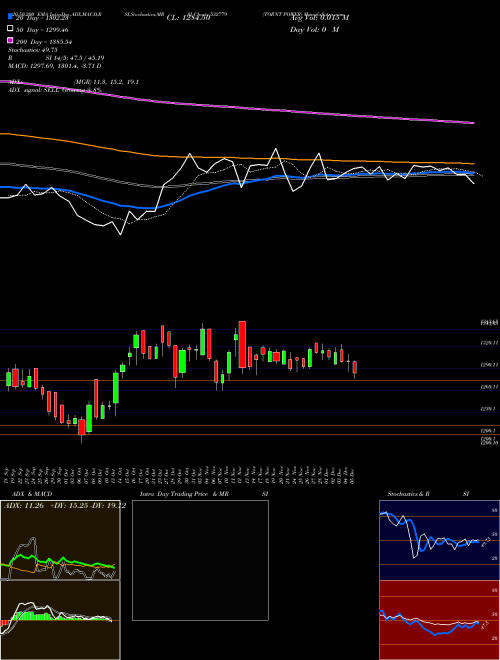Viewport: 500px width, 660px height.
Task: Open the blue Stochastics chart panel
Action: pos(439,540)
